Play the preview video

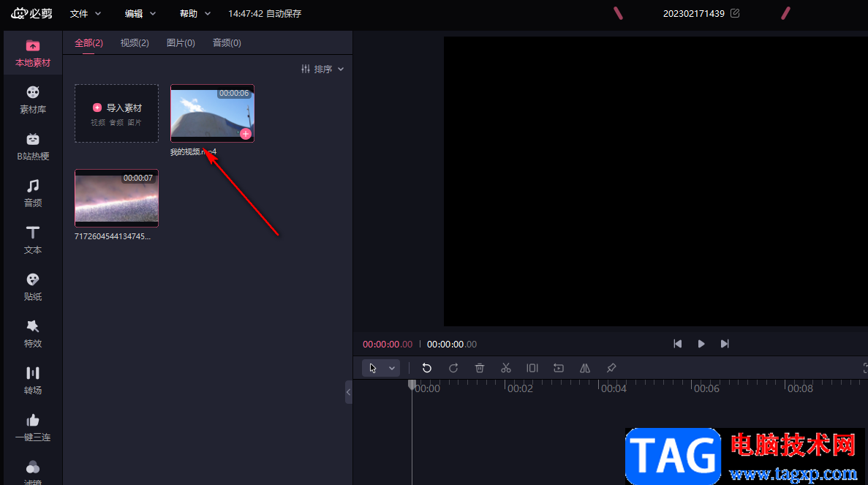[x=701, y=344]
